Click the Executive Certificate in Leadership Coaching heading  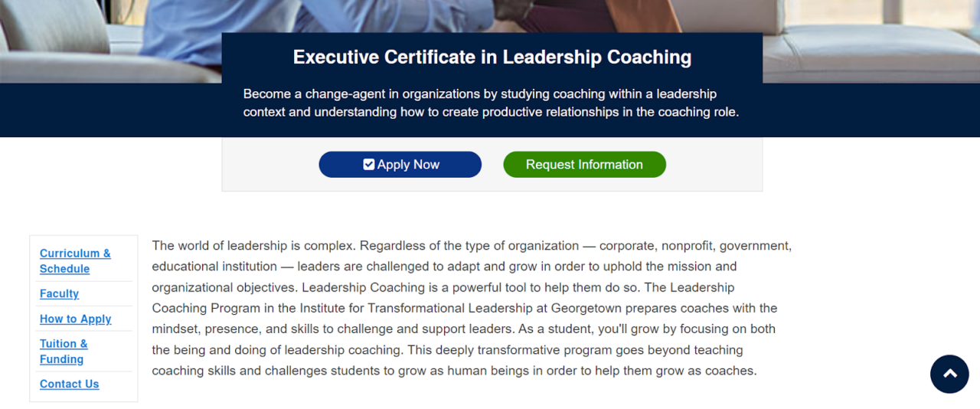(492, 57)
